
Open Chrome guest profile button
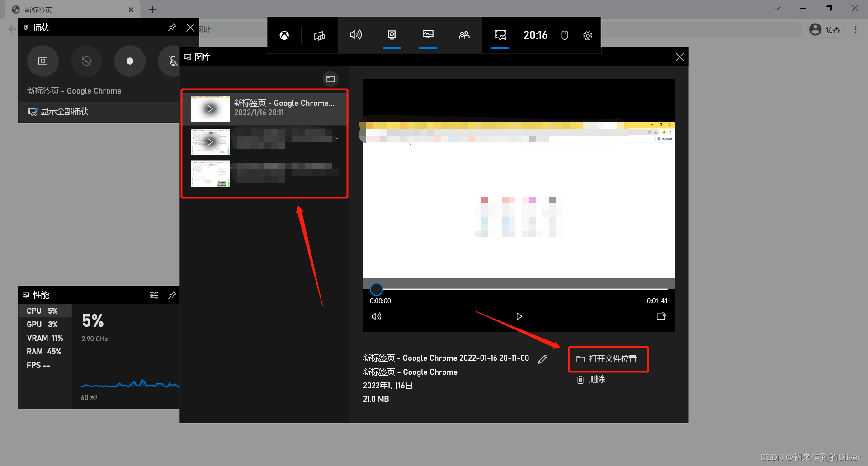827,29
